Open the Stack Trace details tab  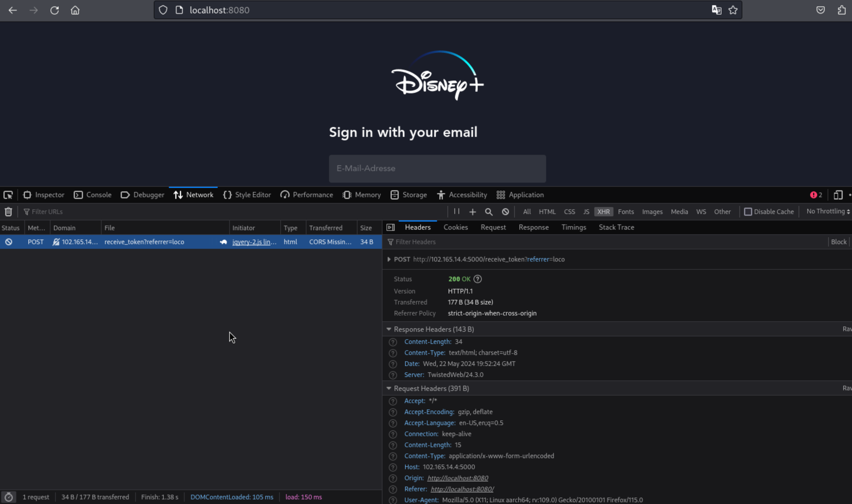tap(616, 227)
